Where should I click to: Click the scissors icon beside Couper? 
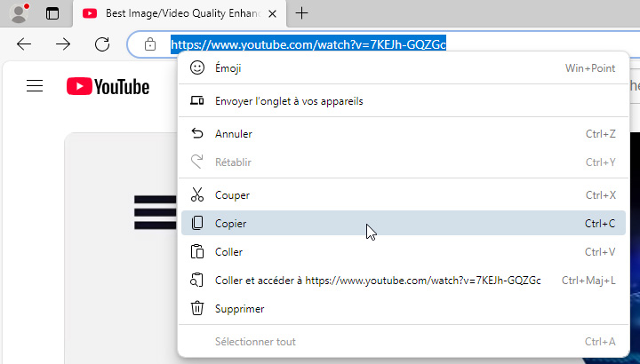coord(197,194)
